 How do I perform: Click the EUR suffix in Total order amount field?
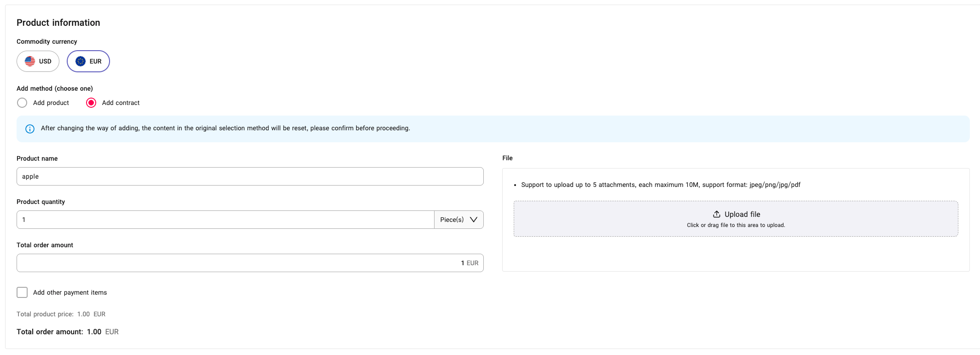point(472,263)
